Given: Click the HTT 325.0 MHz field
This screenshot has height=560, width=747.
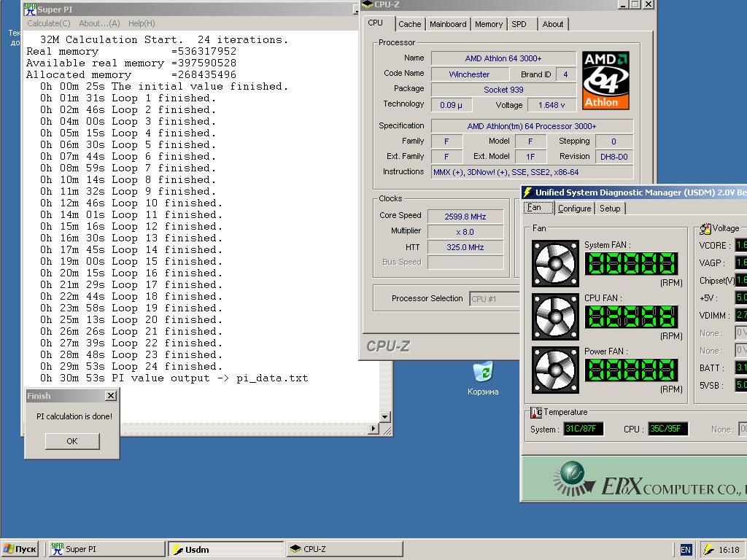Looking at the screenshot, I should pos(465,247).
